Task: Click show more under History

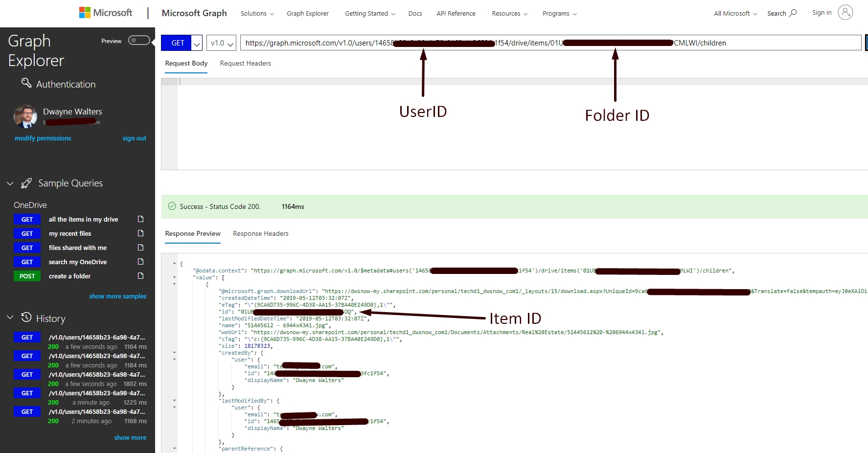Action: point(130,438)
